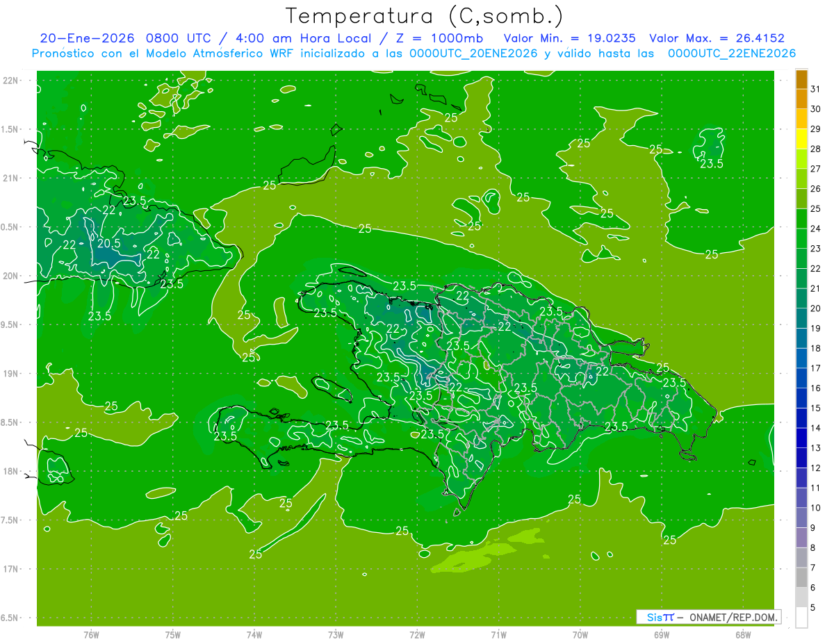This screenshot has height=644, width=834.
Task: Click longitude axis label "71W"
Action: pyautogui.click(x=498, y=634)
